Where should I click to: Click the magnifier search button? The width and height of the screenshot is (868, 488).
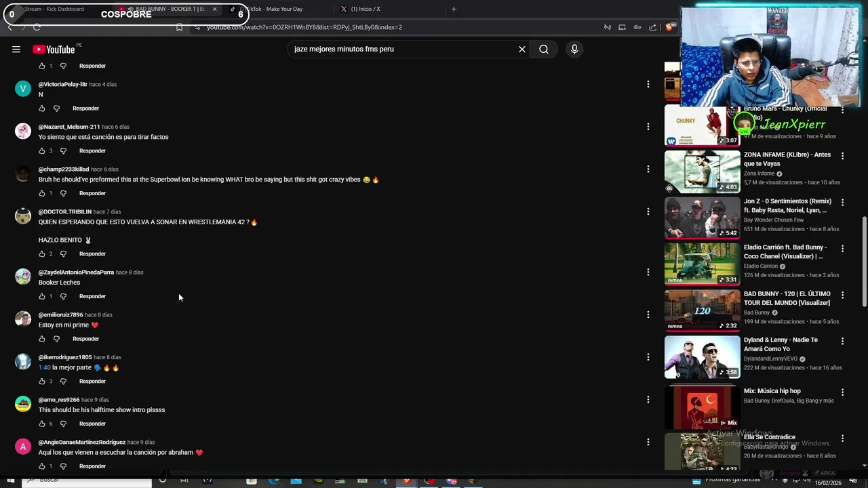pos(544,49)
